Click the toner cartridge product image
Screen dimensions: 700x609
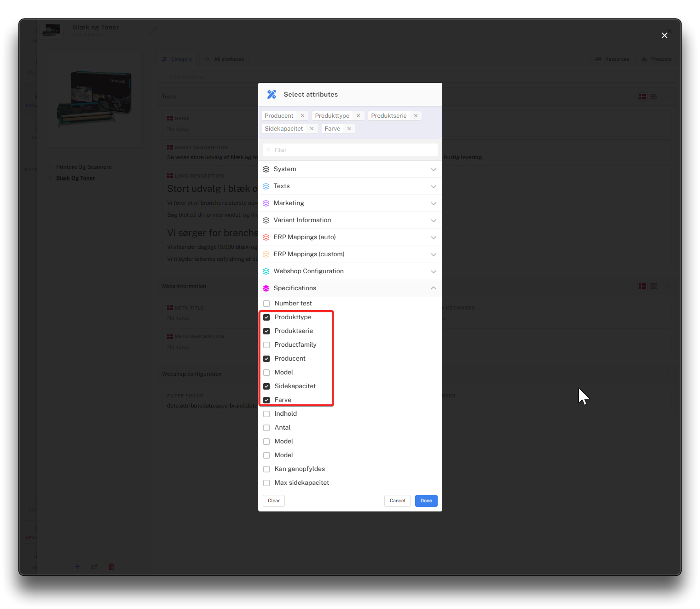94,98
